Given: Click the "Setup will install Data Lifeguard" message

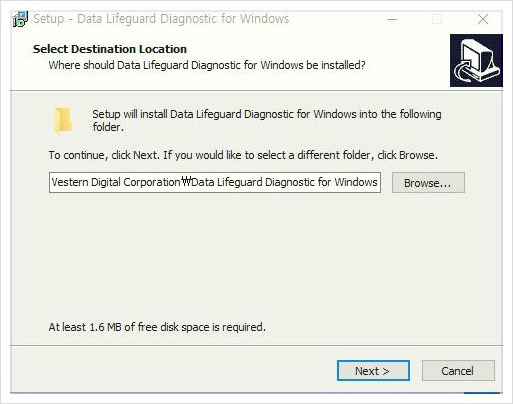Looking at the screenshot, I should coord(267,120).
